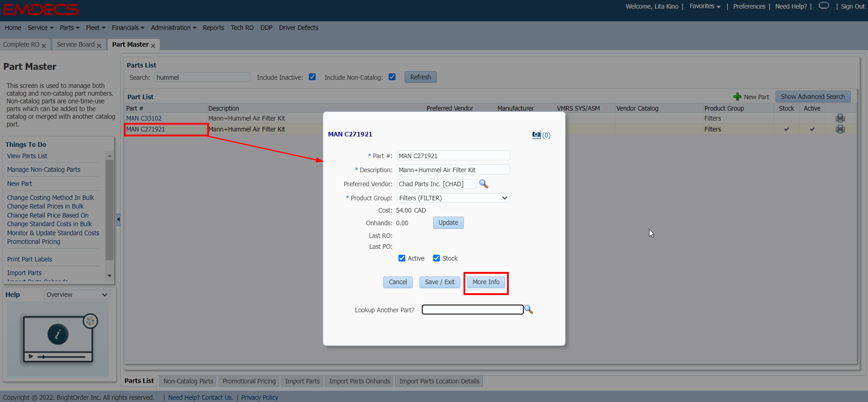Open the Fleet menu dropdown
This screenshot has width=868, height=402.
[95, 28]
